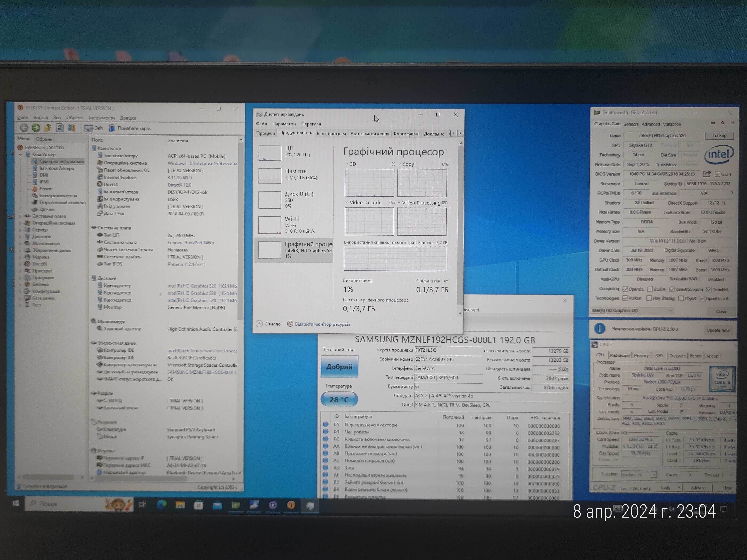The width and height of the screenshot is (747, 560).
Task: Click the Validate button in CPU-Z
Action: click(x=698, y=488)
